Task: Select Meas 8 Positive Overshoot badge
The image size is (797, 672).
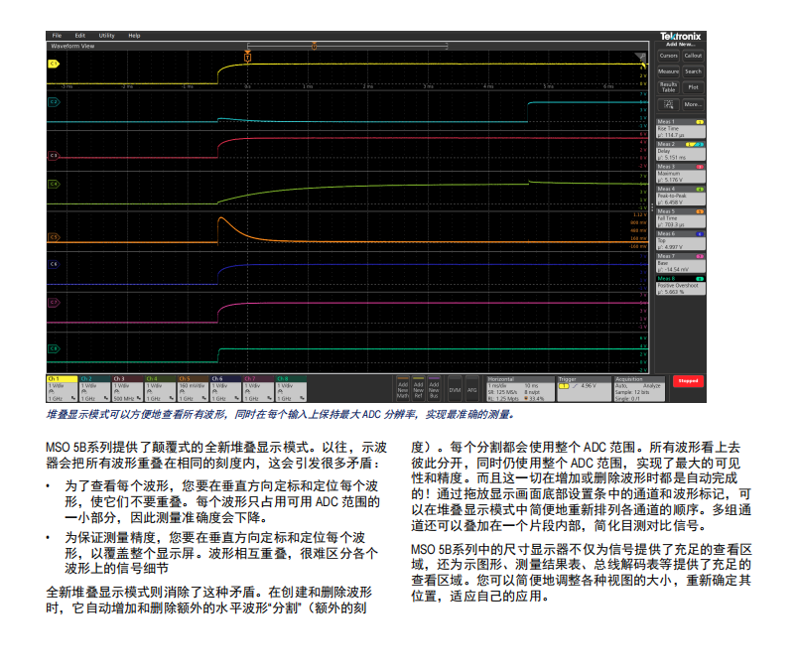Action: tap(681, 286)
